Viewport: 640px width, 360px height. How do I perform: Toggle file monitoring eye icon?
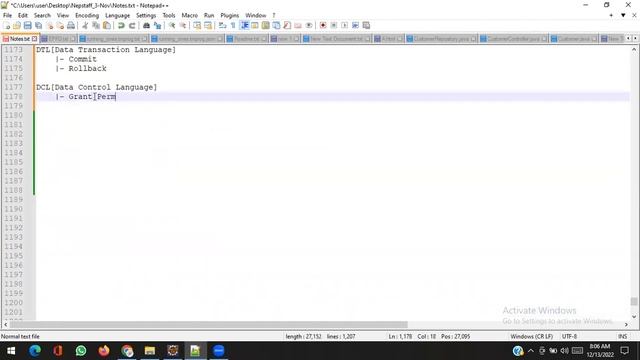click(x=309, y=26)
